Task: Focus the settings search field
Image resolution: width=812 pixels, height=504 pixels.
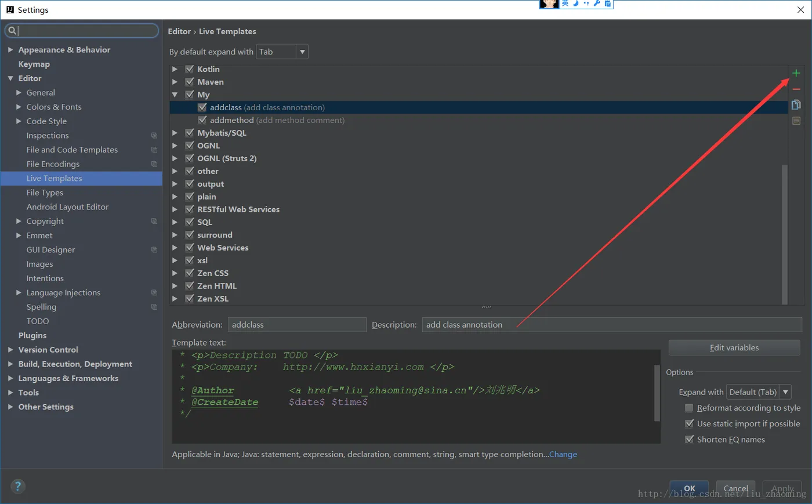Action: [82, 31]
